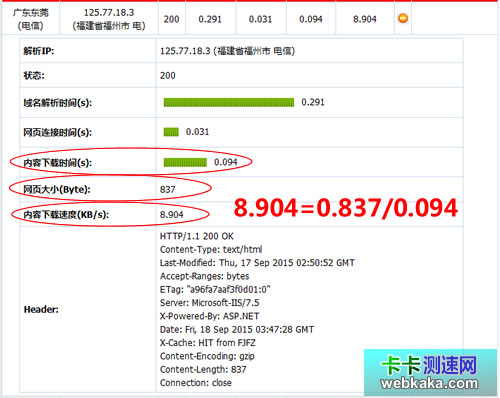Click the webkaka.com watermark logo

point(430,372)
